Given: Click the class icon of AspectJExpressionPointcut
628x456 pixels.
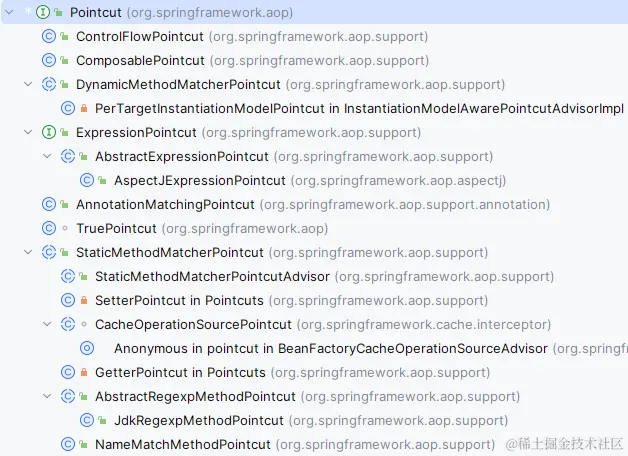Looking at the screenshot, I should (x=87, y=180).
